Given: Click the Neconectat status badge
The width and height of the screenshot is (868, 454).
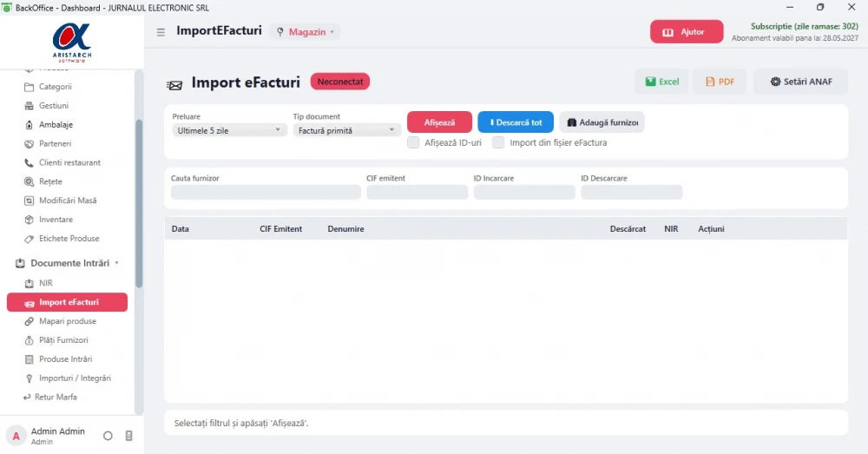Looking at the screenshot, I should pyautogui.click(x=340, y=82).
